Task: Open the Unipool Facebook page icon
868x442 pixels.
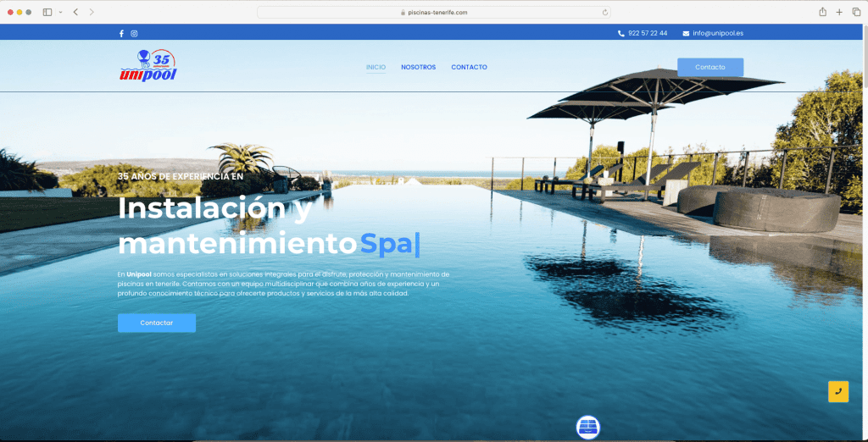Action: tap(121, 33)
